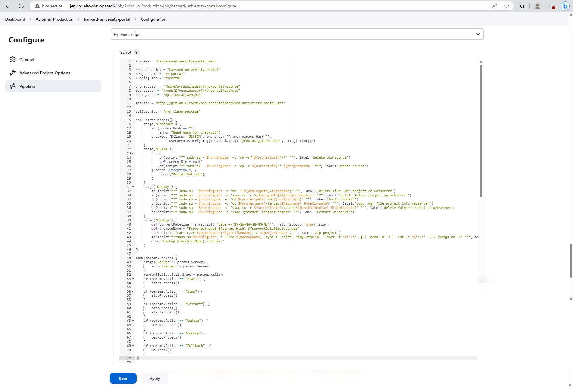The image size is (573, 392).
Task: Click the runninguser definition on line 5
Action: point(159,78)
